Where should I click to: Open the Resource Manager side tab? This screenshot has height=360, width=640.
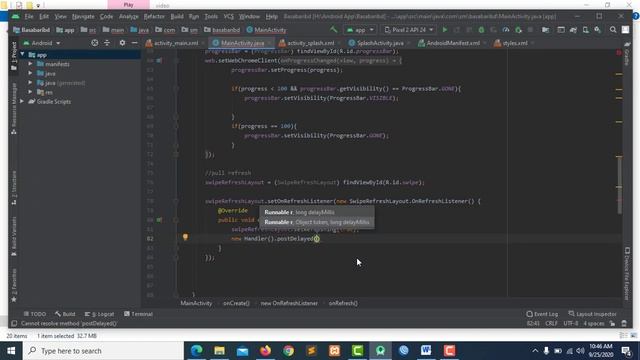click(x=14, y=108)
